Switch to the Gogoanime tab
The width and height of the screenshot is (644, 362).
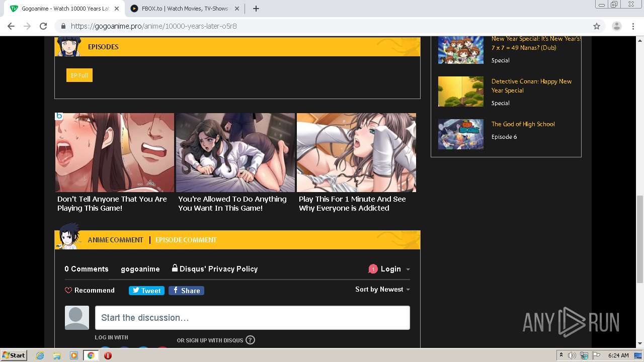point(64,9)
